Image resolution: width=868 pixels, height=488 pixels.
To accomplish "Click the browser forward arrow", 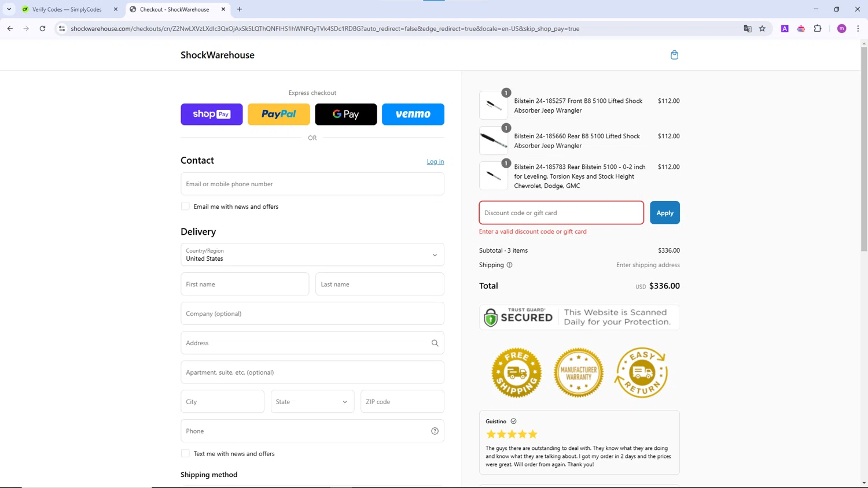I will 26,28.
